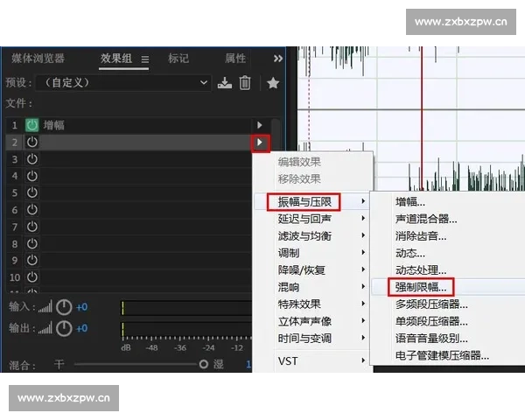Click the 输出 gain knob
525x420 pixels.
(x=64, y=329)
